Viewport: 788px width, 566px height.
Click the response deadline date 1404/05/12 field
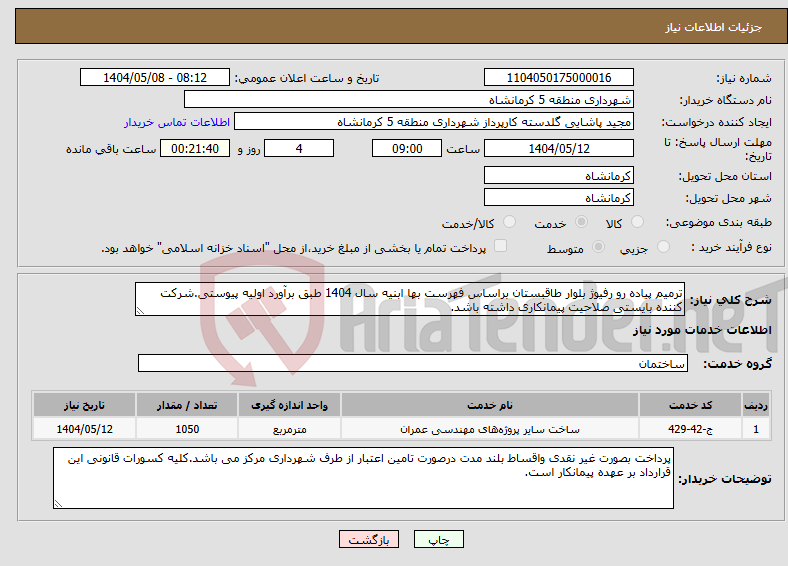point(559,148)
